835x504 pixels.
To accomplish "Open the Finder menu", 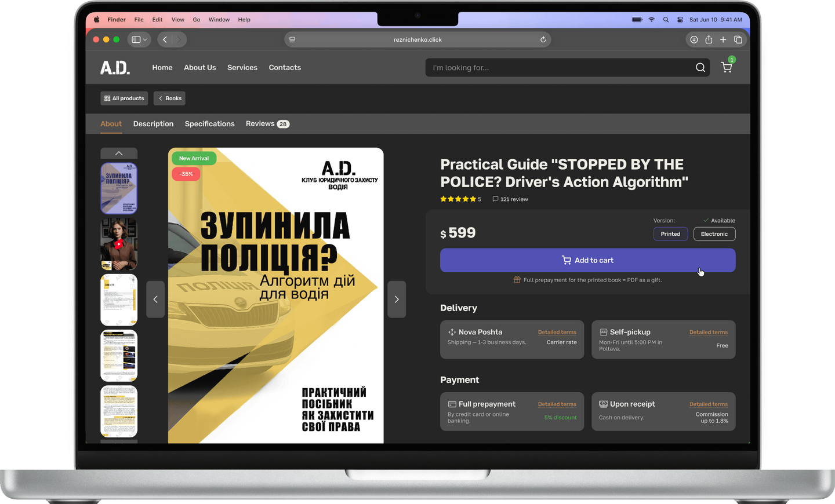I will point(117,20).
